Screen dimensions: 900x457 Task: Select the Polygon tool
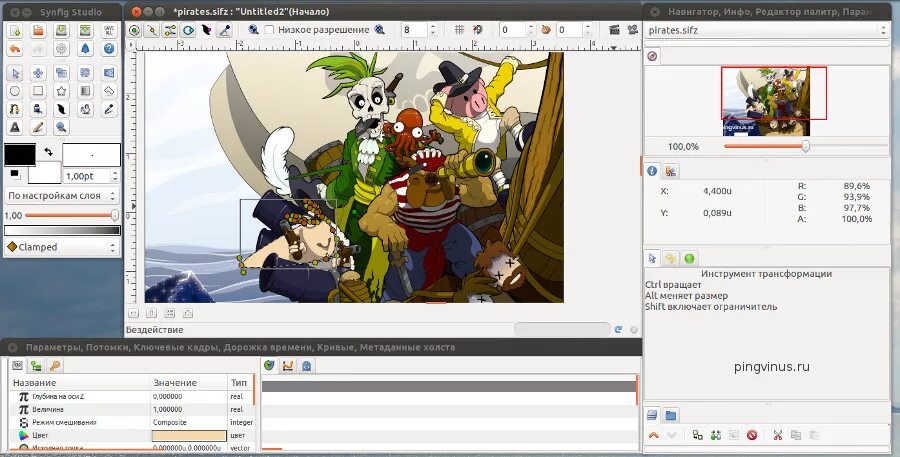pos(109,91)
